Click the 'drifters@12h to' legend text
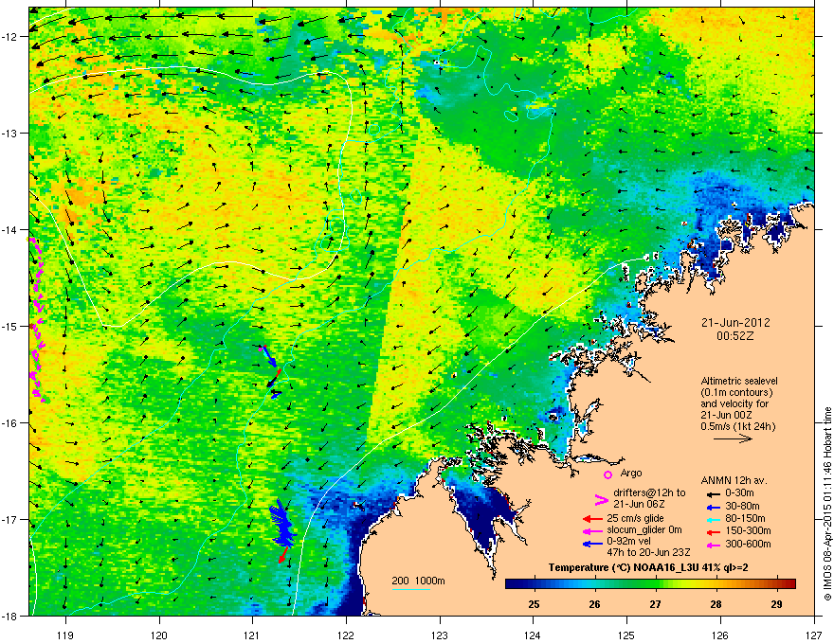Screen dimensions: 834x644 (x=649, y=492)
